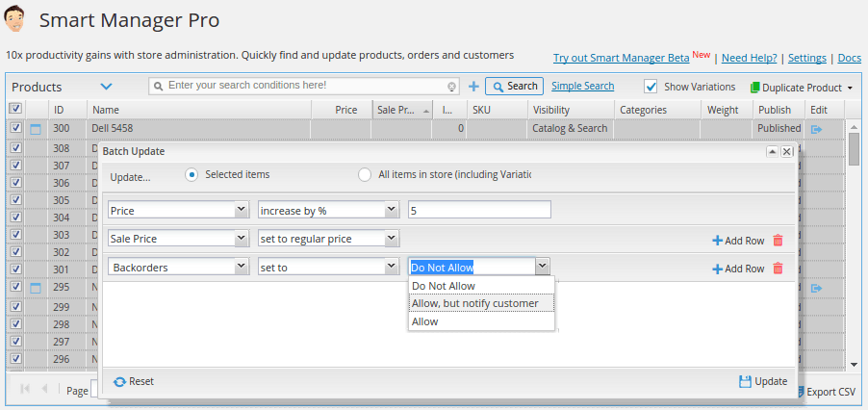This screenshot has height=410, width=868.
Task: Open the Sale Price field dropdown
Action: (241, 239)
